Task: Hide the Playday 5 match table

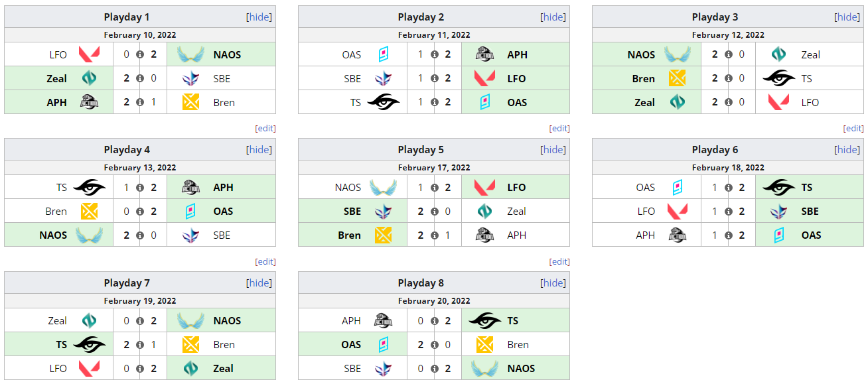Action: click(553, 150)
